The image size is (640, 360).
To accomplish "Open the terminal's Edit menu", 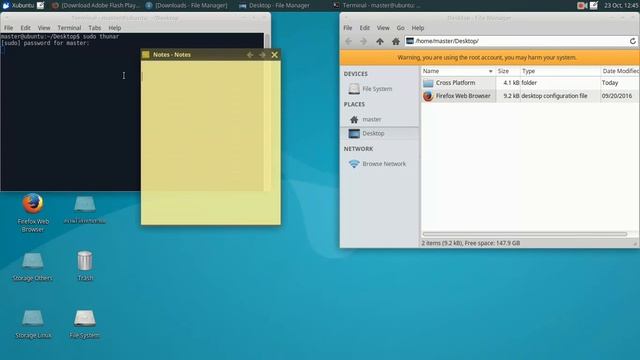I will coord(25,28).
